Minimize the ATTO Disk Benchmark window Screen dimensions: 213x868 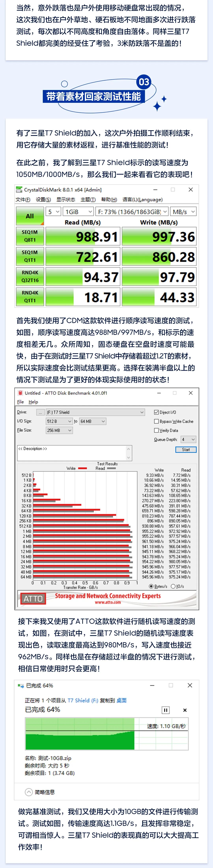(x=159, y=393)
